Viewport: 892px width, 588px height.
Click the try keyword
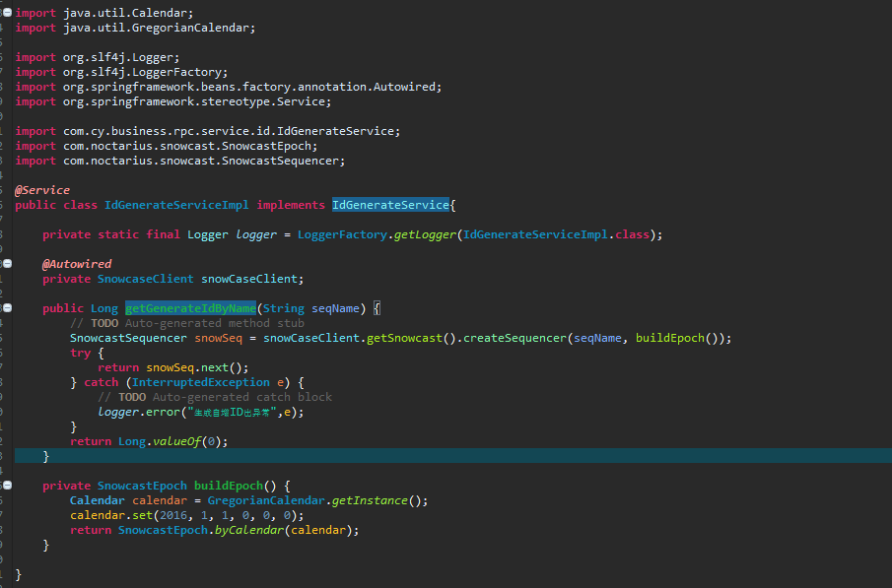click(80, 353)
